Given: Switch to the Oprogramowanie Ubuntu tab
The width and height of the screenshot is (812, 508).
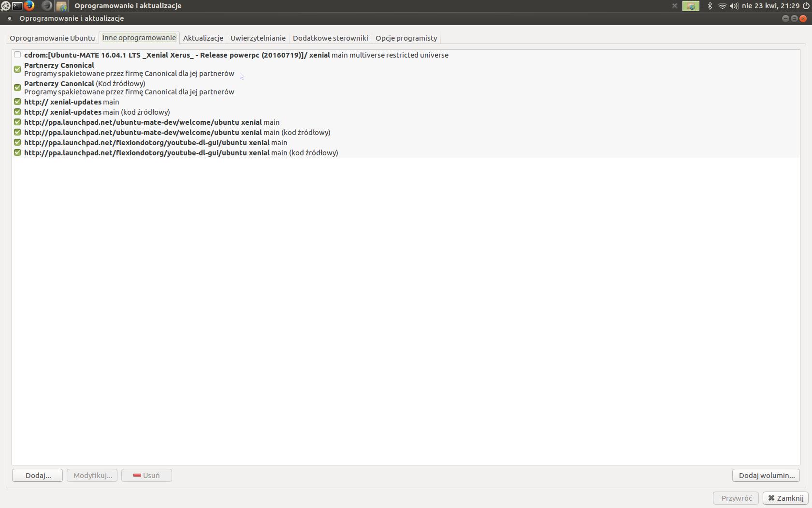Looking at the screenshot, I should [x=52, y=38].
